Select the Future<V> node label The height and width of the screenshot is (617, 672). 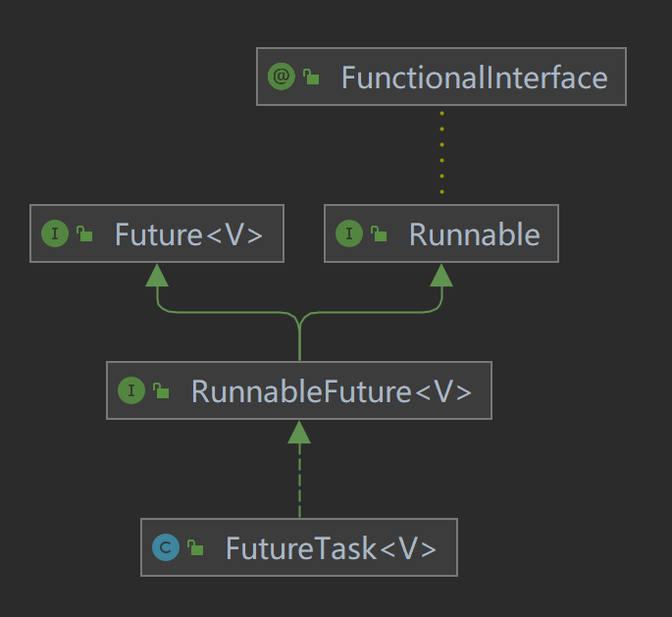coord(188,234)
